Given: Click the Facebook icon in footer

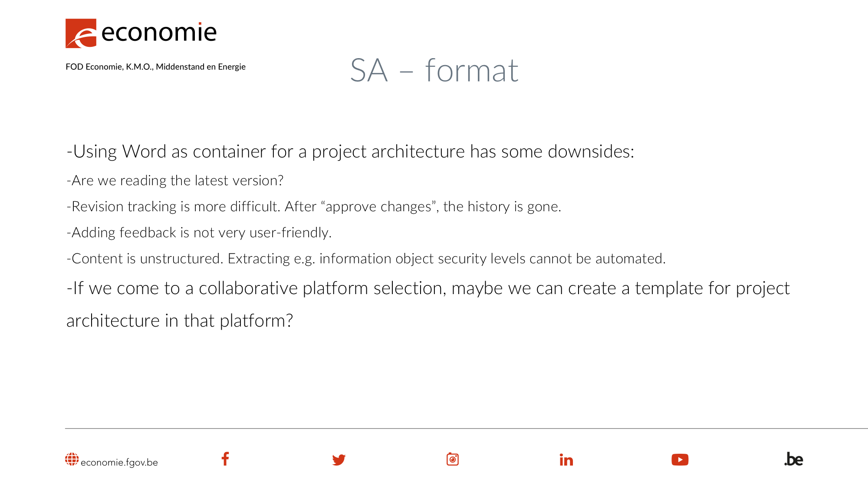Looking at the screenshot, I should pos(225,459).
